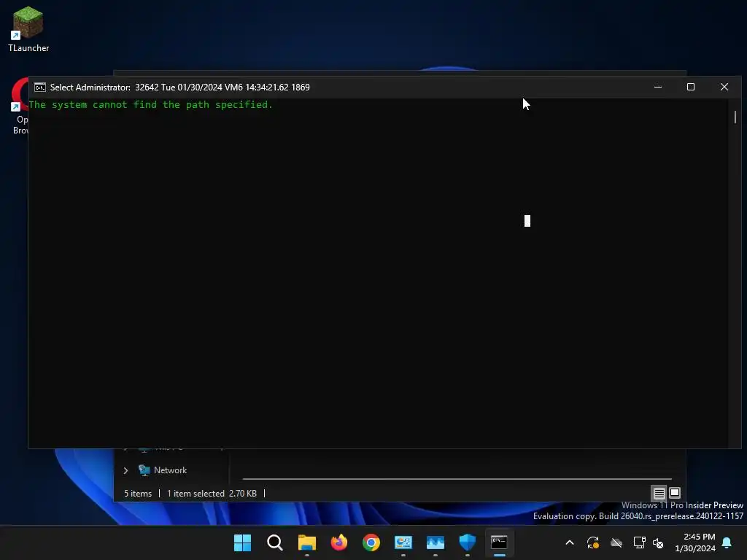The width and height of the screenshot is (747, 560).
Task: Switch File Explorer to details view
Action: point(659,494)
